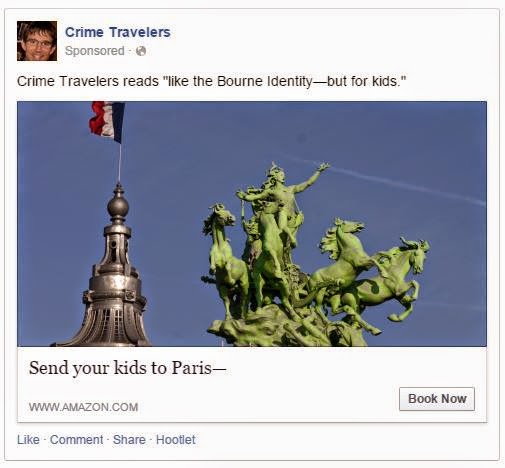Open the Crime Travelers profile photo

pos(37,41)
